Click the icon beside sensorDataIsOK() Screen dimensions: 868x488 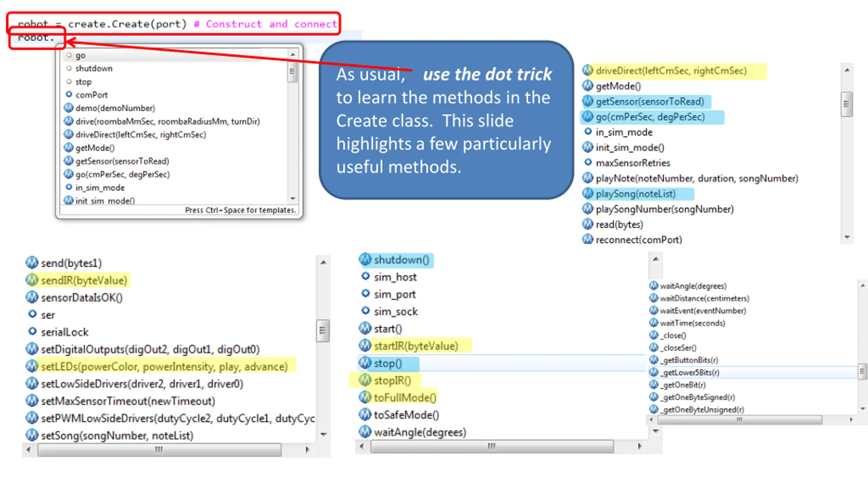tap(32, 297)
